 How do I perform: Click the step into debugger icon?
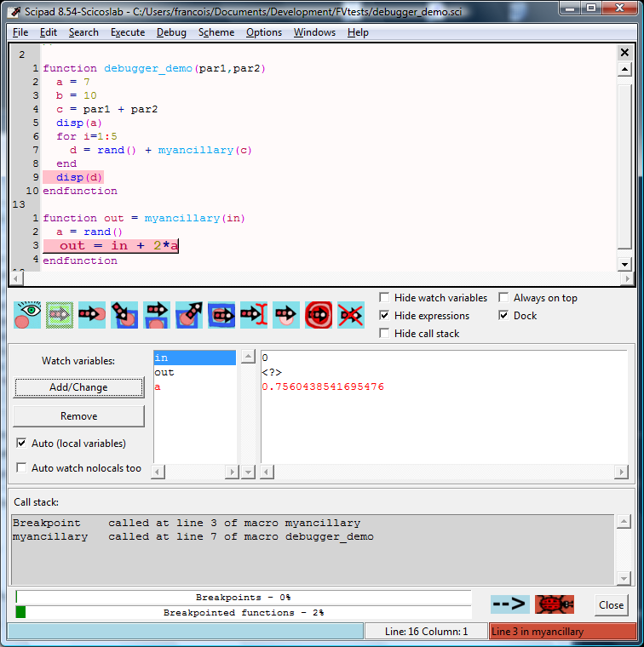[x=124, y=315]
